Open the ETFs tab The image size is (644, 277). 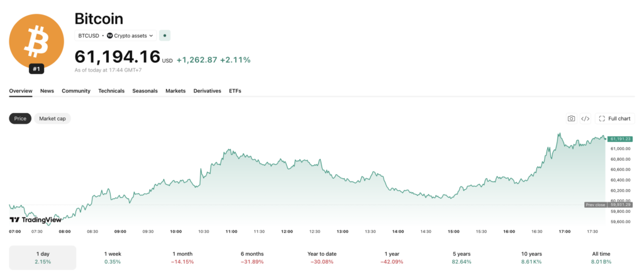point(235,90)
